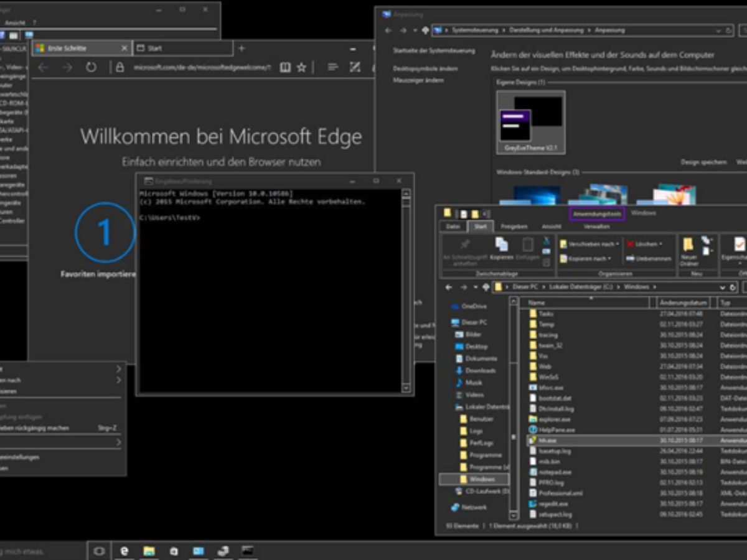
Task: Click the Mauszeiger ändern link
Action: click(418, 80)
